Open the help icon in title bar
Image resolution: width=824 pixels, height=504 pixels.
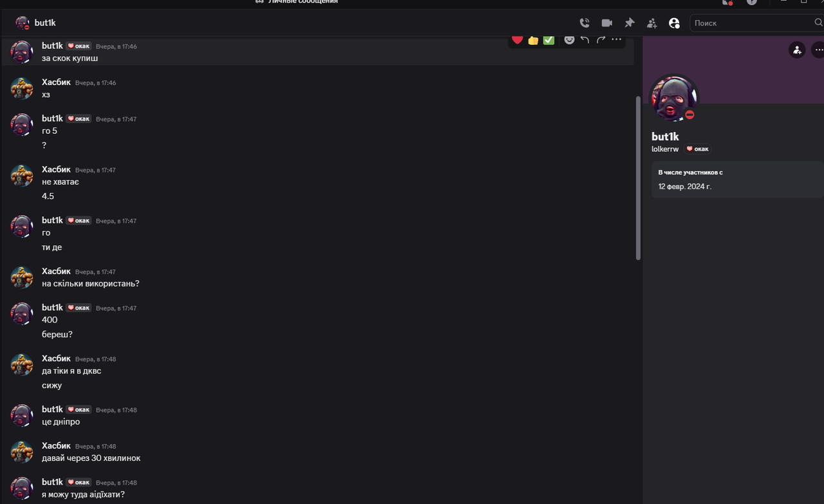pyautogui.click(x=751, y=2)
